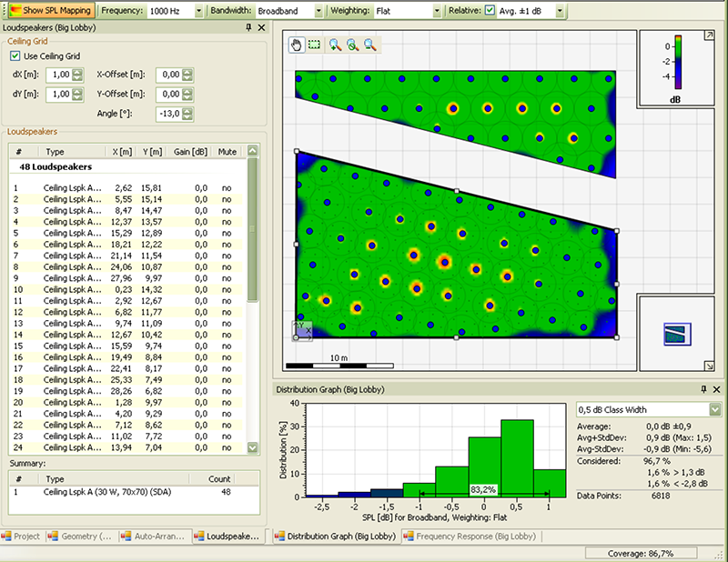
Task: Select loudspeaker row 12
Action: pos(126,312)
